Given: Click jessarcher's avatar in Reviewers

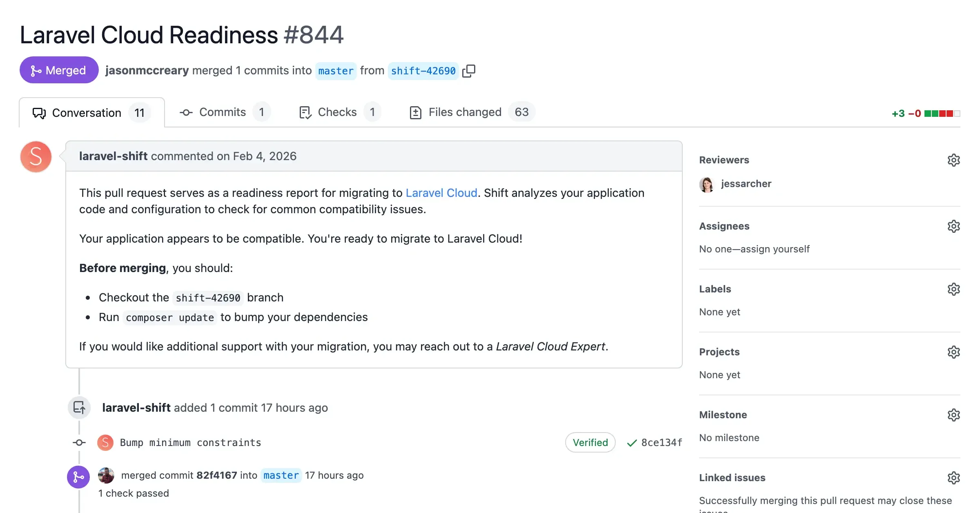Looking at the screenshot, I should [706, 183].
